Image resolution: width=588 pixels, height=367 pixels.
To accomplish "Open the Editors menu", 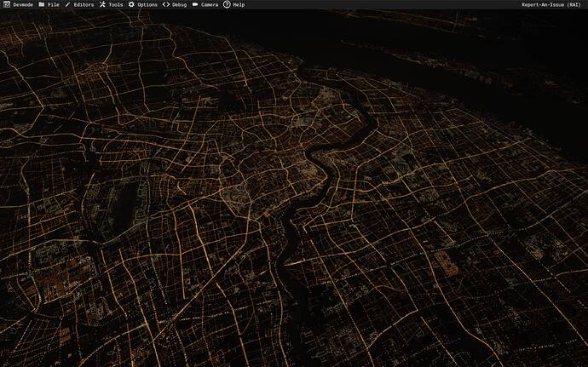I will (x=79, y=4).
